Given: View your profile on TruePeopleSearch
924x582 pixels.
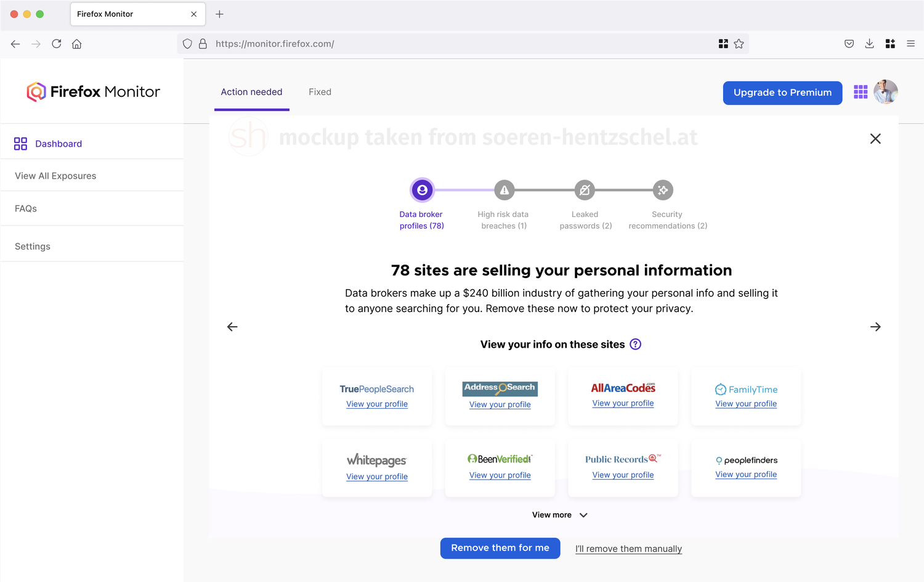Looking at the screenshot, I should pos(377,404).
